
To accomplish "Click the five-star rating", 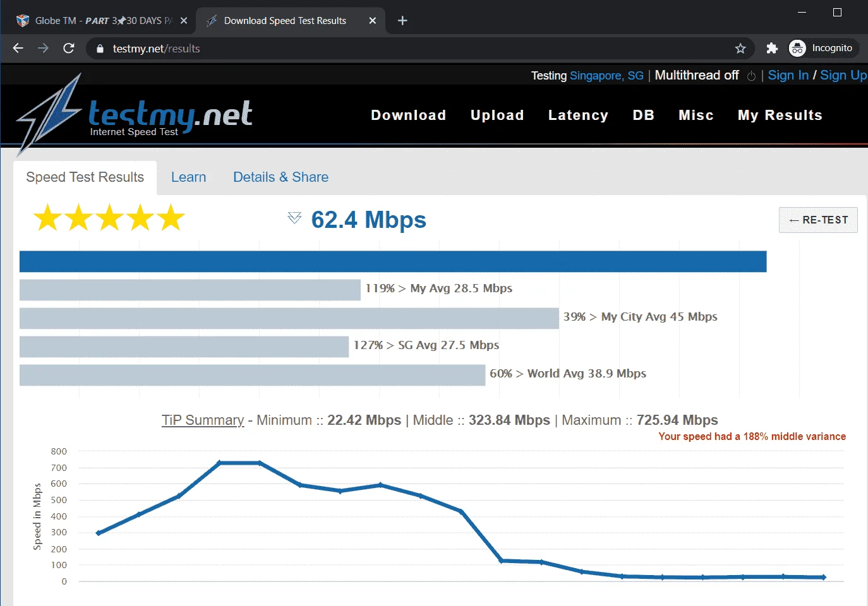I will (109, 218).
